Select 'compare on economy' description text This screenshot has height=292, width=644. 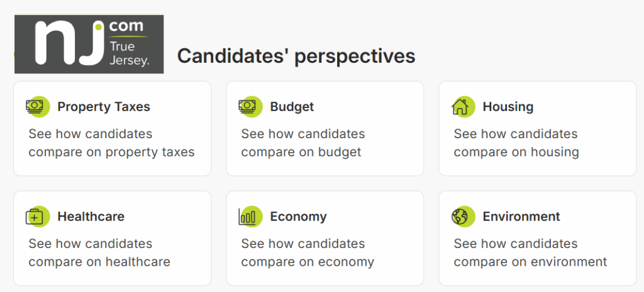[x=308, y=262]
